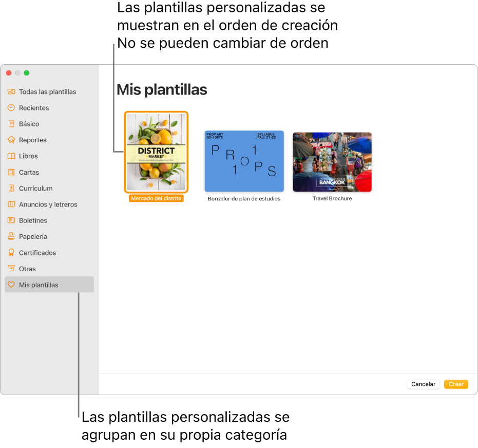Image resolution: width=478 pixels, height=448 pixels.
Task: Pick the Bangkok Travel Brochure thumbnail
Action: coord(332,162)
